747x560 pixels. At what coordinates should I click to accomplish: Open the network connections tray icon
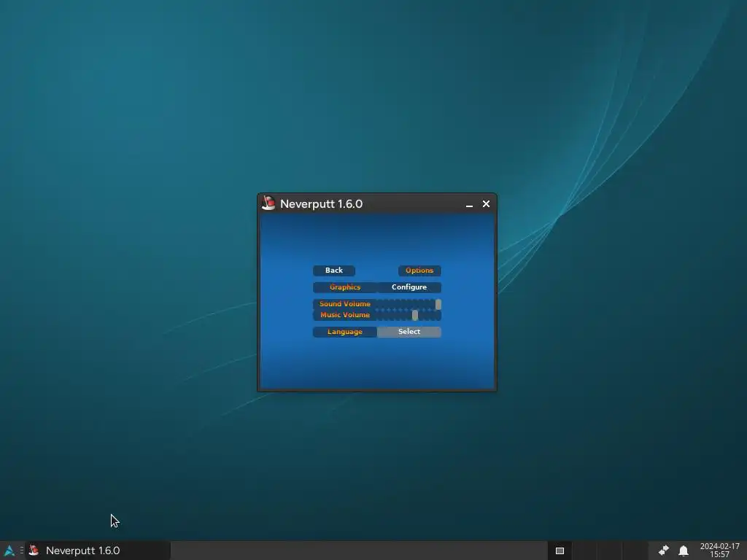pyautogui.click(x=664, y=551)
